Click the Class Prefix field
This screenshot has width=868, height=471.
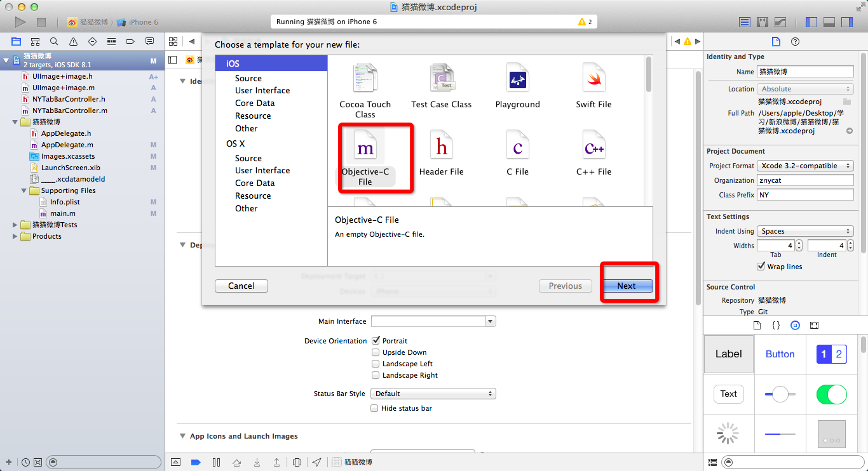[x=805, y=195]
